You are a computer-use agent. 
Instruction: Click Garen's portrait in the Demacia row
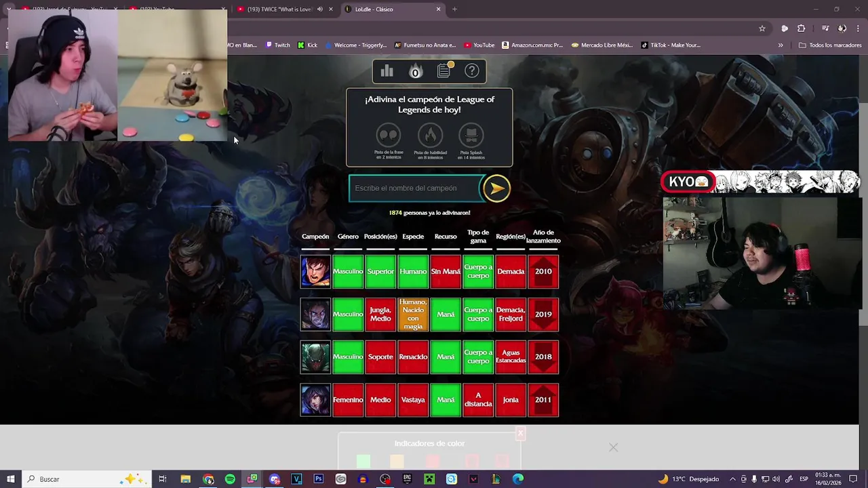(315, 271)
